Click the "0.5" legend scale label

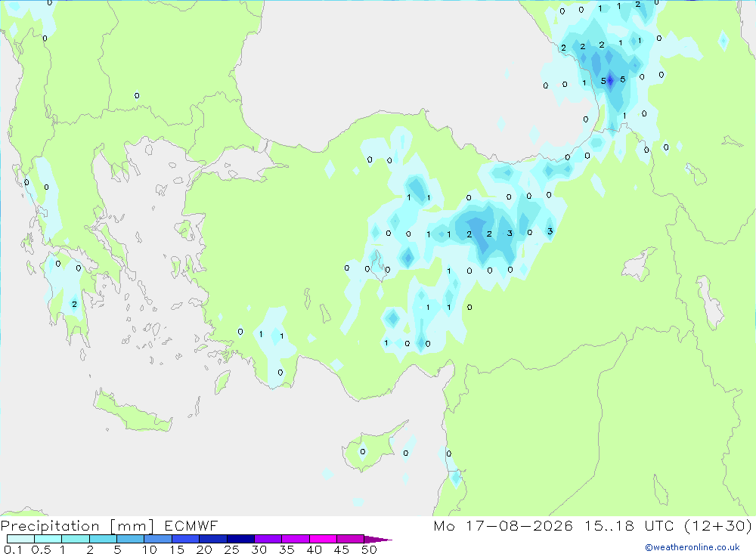point(41,549)
